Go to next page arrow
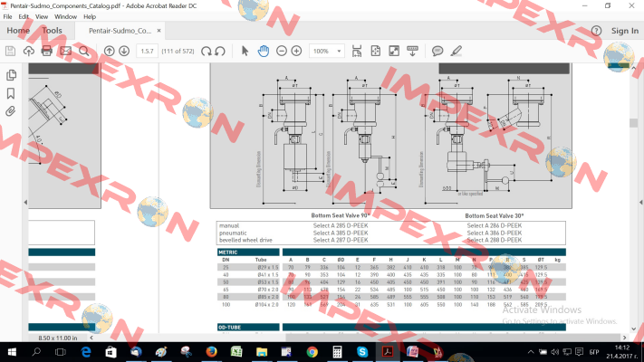The image size is (644, 362). [x=124, y=51]
